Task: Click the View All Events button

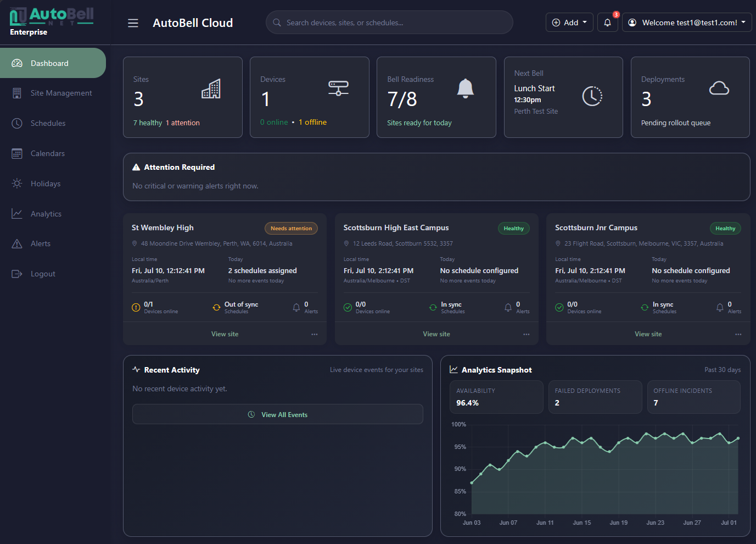Action: (x=278, y=414)
